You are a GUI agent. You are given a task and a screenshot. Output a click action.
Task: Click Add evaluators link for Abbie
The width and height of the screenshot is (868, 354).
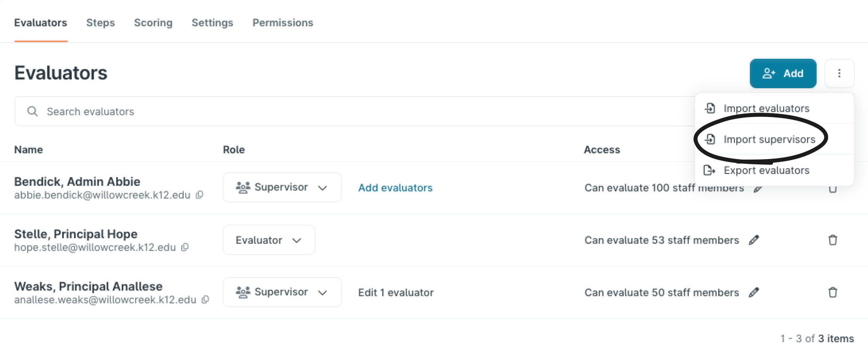395,188
